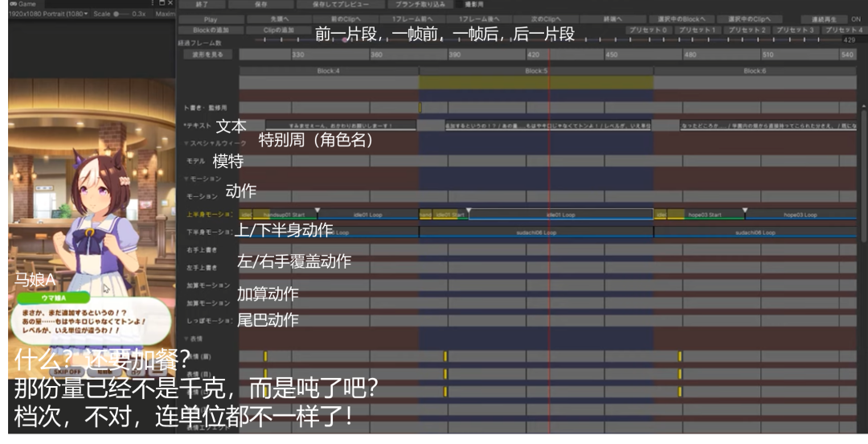Click the モデル track label
Screen dimensions: 868x444
tap(195, 161)
